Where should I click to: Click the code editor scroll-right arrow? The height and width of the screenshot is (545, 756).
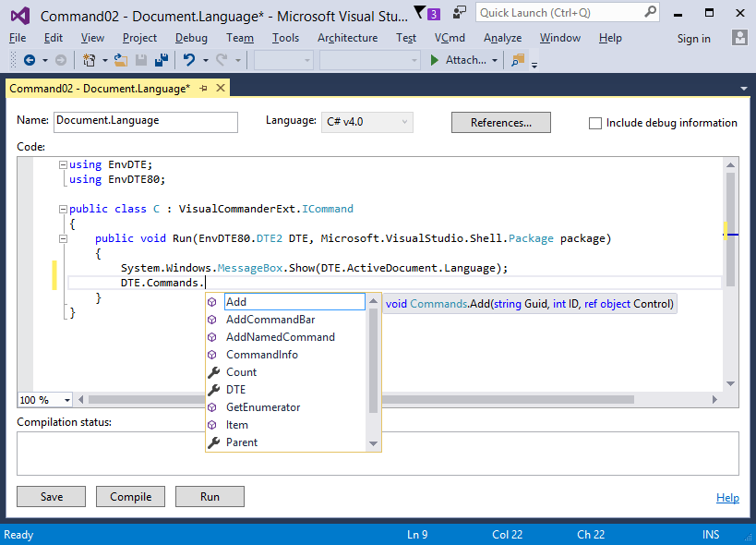[715, 400]
